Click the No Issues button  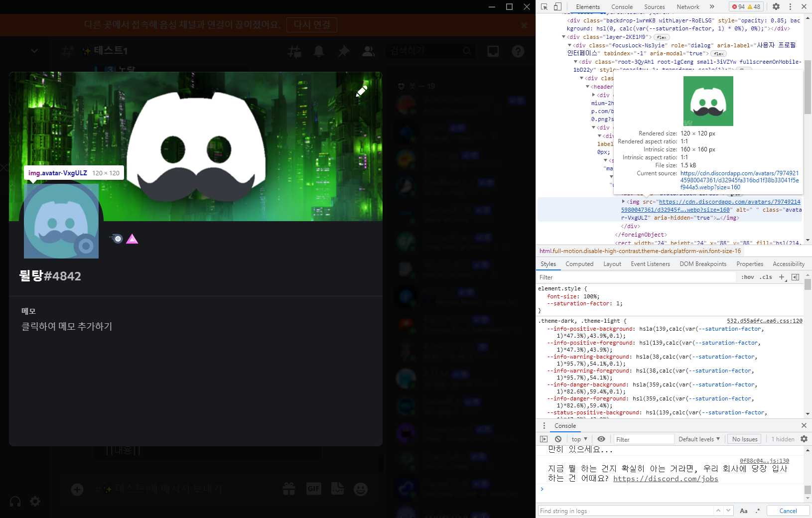pos(745,439)
